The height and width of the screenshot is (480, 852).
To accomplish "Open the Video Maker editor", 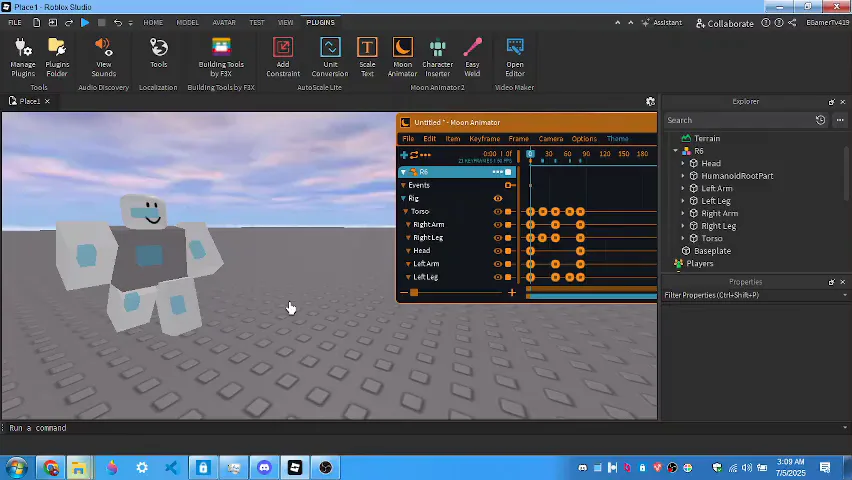I will (x=515, y=57).
